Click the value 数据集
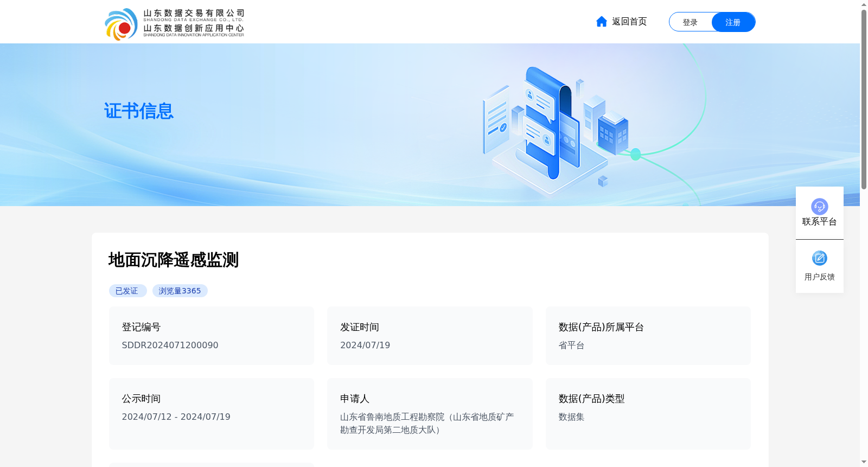The height and width of the screenshot is (467, 868). 571,417
